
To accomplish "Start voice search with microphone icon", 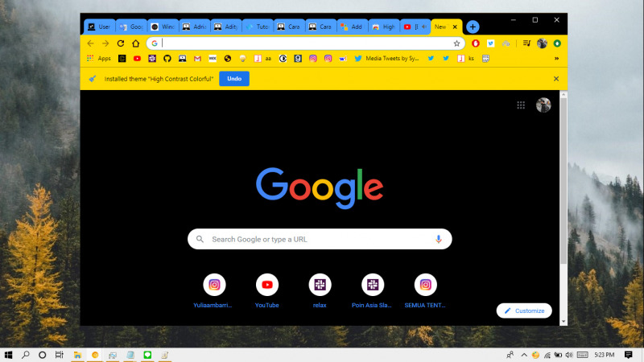I will tap(439, 239).
